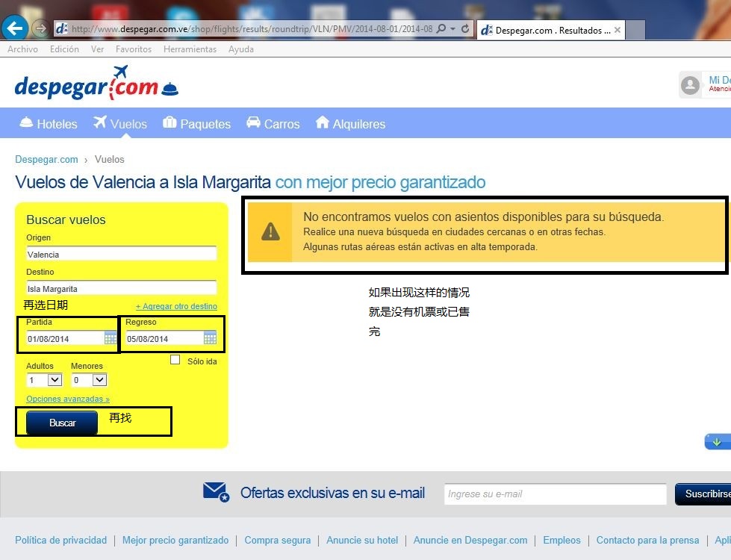Click the blue down-arrow button at right edge
The height and width of the screenshot is (560, 731).
(x=717, y=441)
